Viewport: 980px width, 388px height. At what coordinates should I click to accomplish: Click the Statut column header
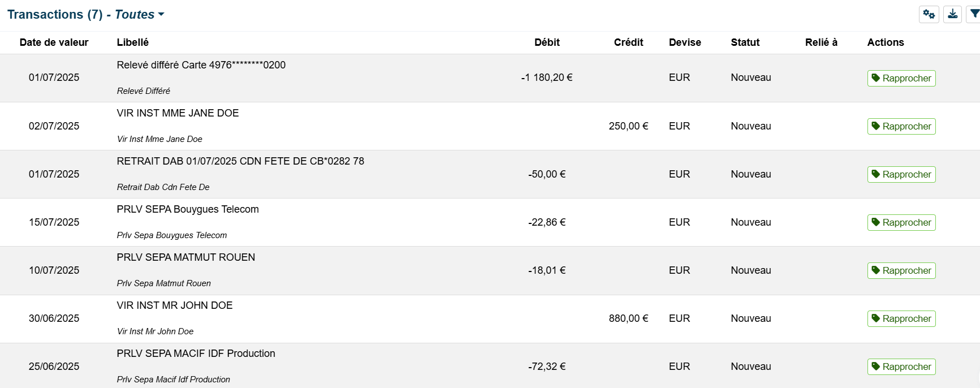(745, 42)
